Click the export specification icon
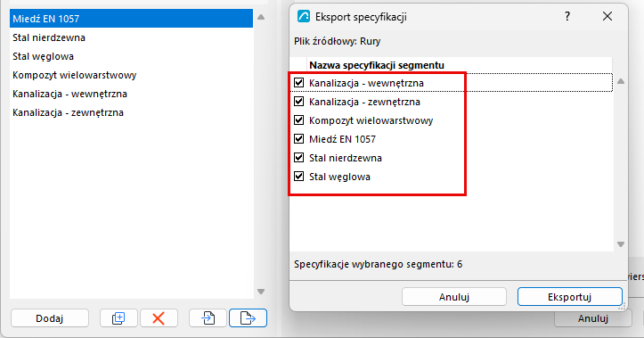Viewport: 644px width, 338px height. point(248,317)
